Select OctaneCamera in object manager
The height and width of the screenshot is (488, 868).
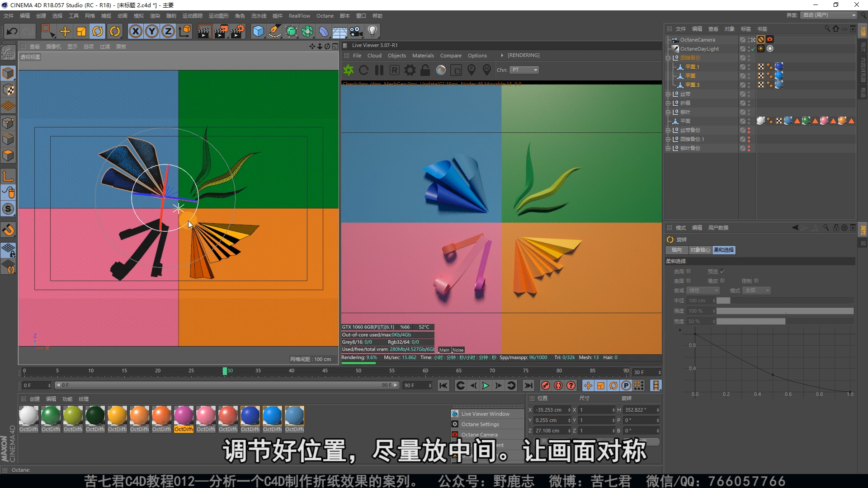pos(698,40)
